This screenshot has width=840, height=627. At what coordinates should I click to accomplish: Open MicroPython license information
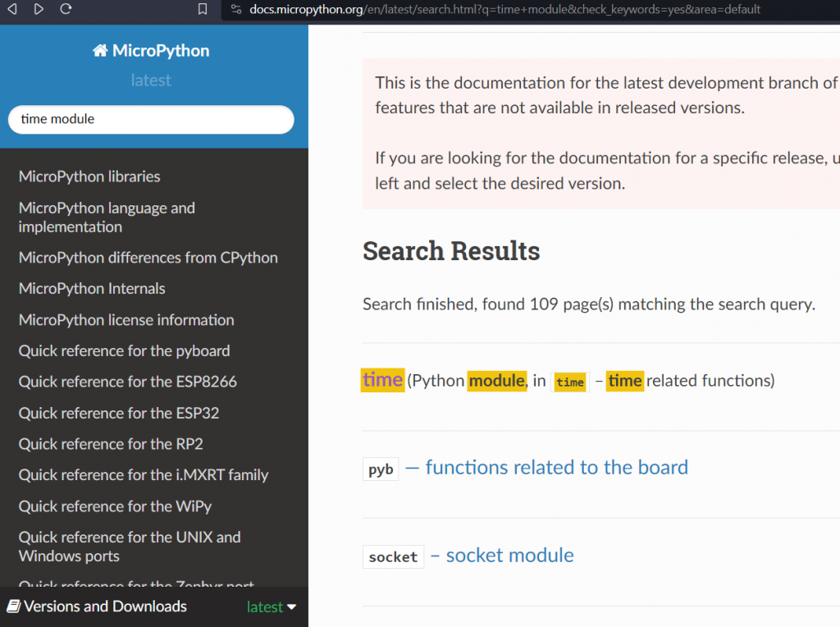coord(126,320)
